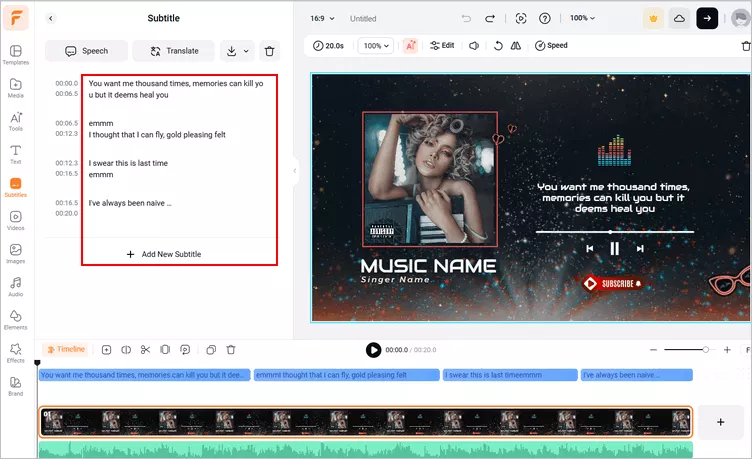The image size is (752, 459).
Task: Edit subtitle text 'I swear this is last time'
Action: [x=128, y=164]
